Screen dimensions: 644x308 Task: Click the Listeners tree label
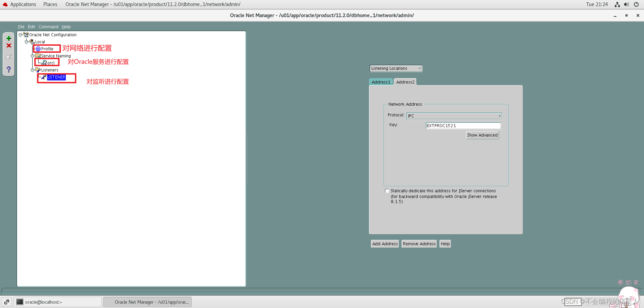[x=50, y=70]
